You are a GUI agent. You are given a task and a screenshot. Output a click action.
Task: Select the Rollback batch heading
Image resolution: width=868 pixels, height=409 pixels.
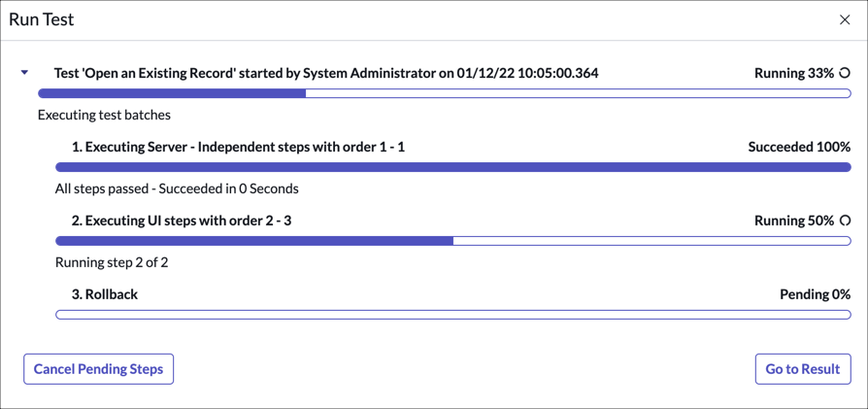[x=105, y=294]
